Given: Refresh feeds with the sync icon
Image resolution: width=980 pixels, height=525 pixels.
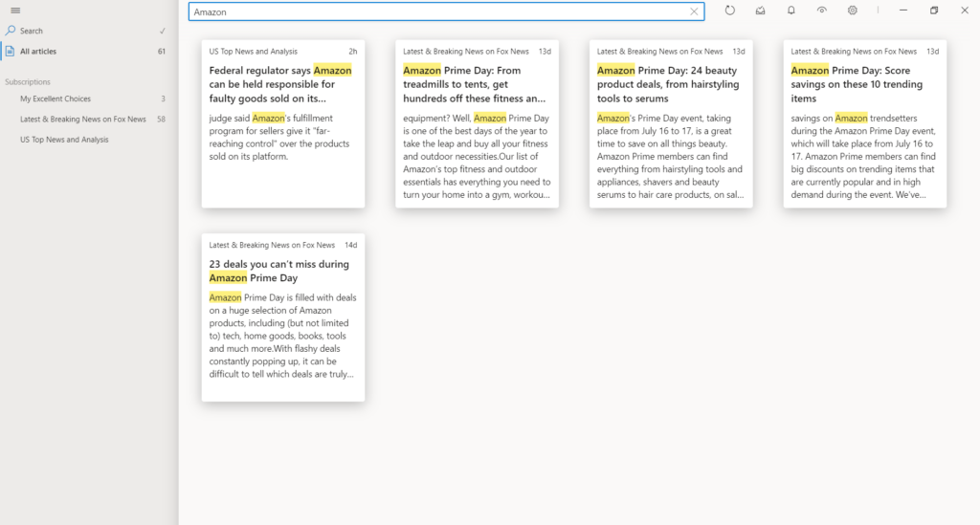Looking at the screenshot, I should tap(729, 11).
